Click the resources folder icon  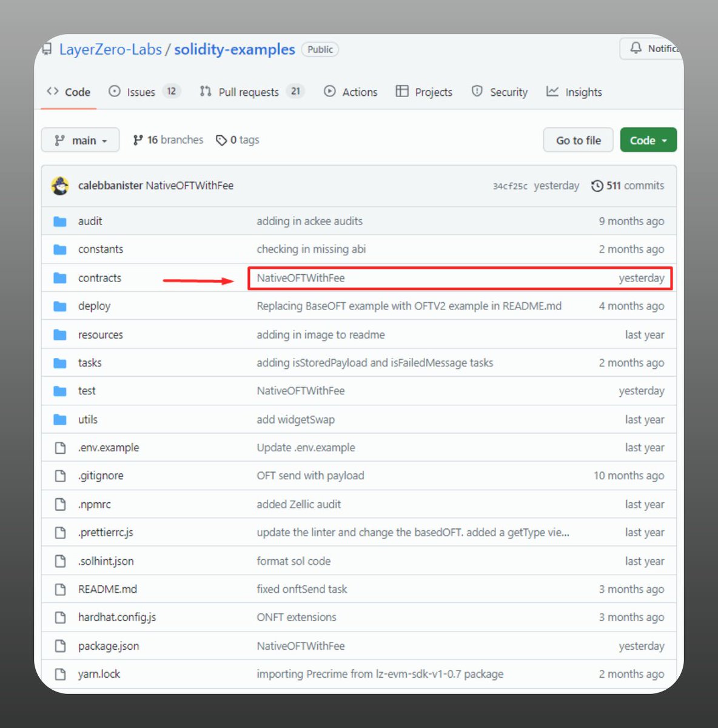[60, 335]
